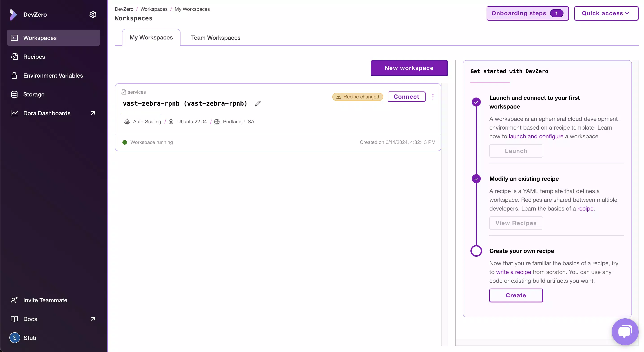Open the recipe basics link

coord(585,209)
